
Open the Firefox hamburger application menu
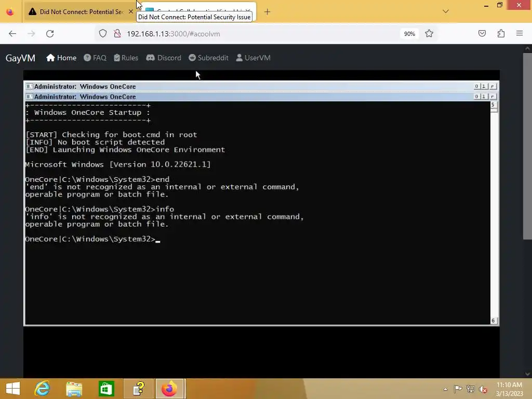pyautogui.click(x=520, y=33)
